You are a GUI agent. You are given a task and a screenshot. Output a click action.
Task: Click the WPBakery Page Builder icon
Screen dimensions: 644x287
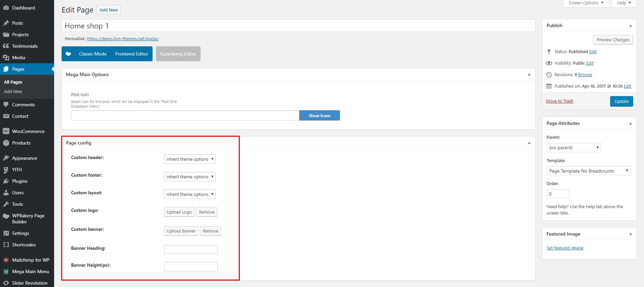6,216
